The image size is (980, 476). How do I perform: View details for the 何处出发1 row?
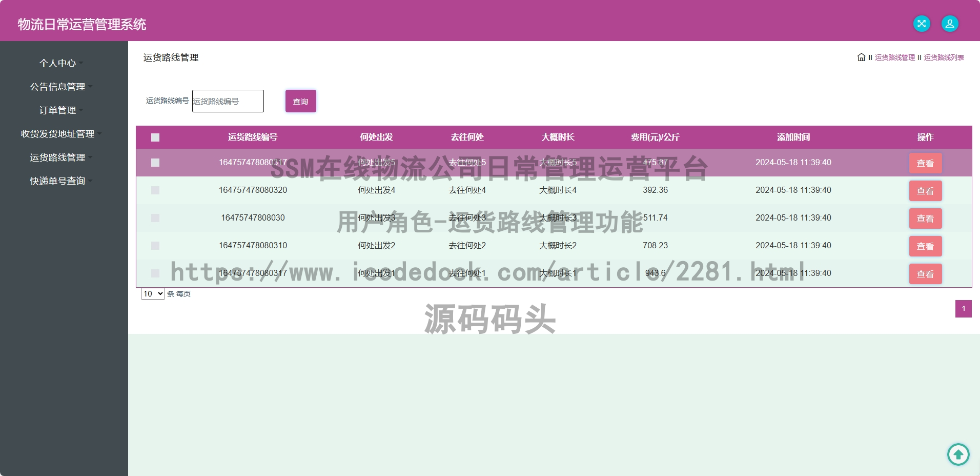[925, 274]
